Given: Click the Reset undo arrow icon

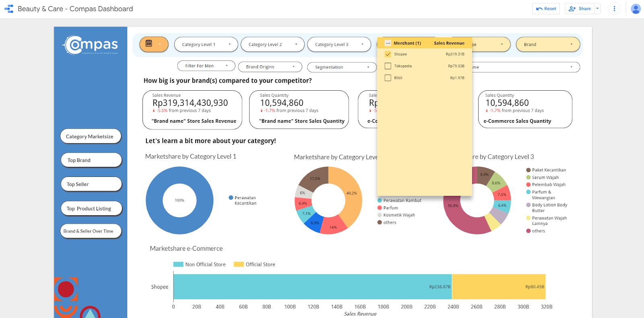Looking at the screenshot, I should tap(539, 8).
